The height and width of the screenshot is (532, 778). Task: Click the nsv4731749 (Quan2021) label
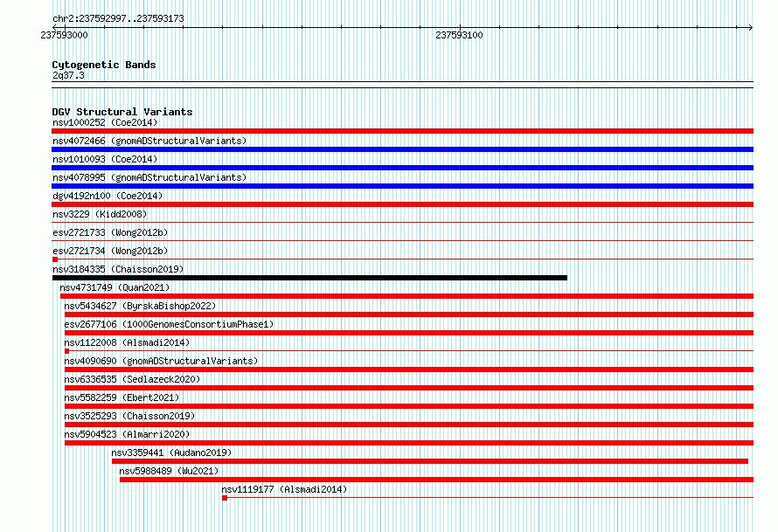pyautogui.click(x=115, y=287)
